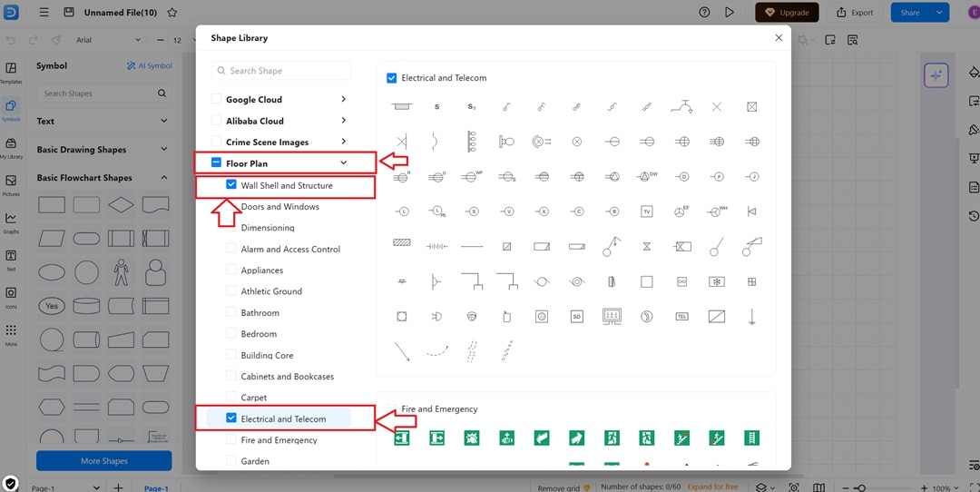Check the Alarm and Access Control checkbox
This screenshot has height=492, width=980.
231,249
